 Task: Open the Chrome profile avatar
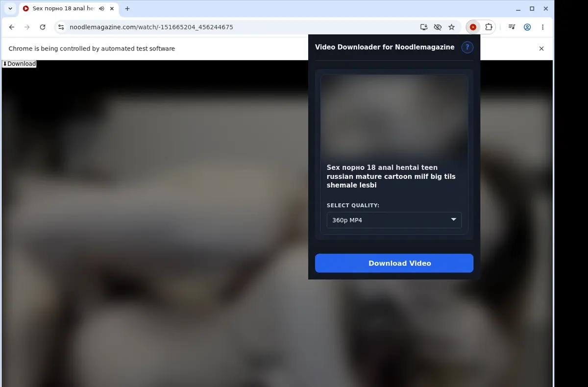[527, 27]
